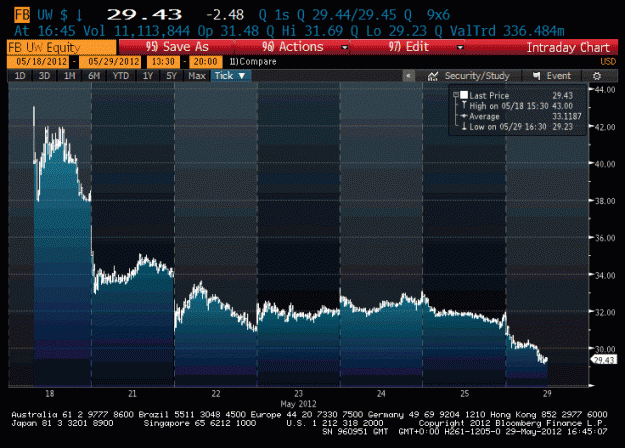Click the USD currency label
The height and width of the screenshot is (448, 625).
[x=608, y=62]
